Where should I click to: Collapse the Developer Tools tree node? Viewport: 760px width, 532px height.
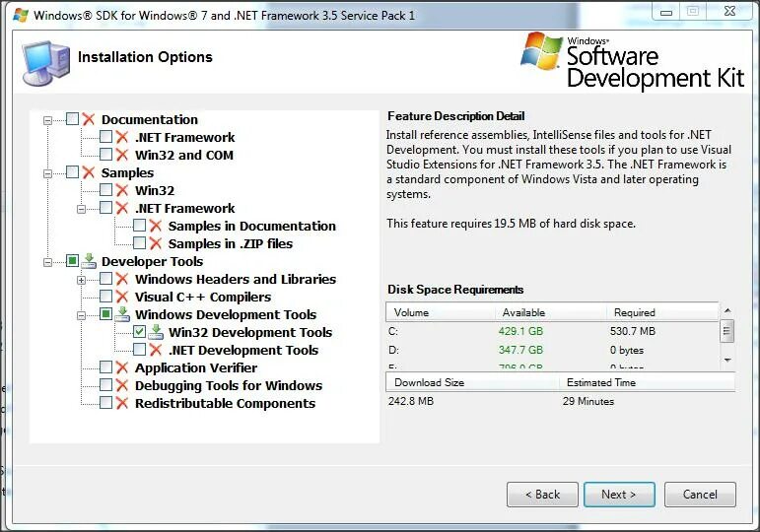(x=47, y=262)
